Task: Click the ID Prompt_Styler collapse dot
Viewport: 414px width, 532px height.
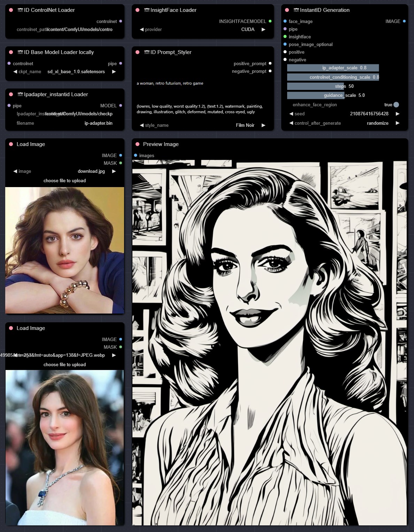Action: coord(137,52)
